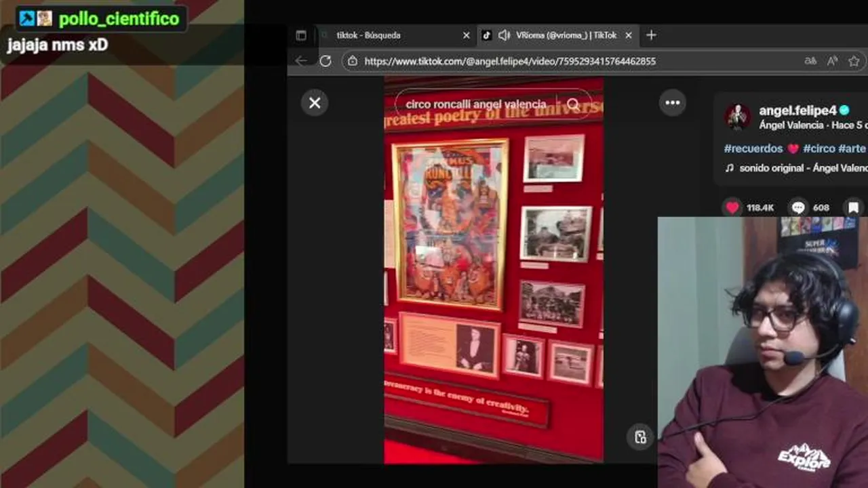Add page to favorites star icon
This screenshot has height=488, width=868.
[x=854, y=61]
